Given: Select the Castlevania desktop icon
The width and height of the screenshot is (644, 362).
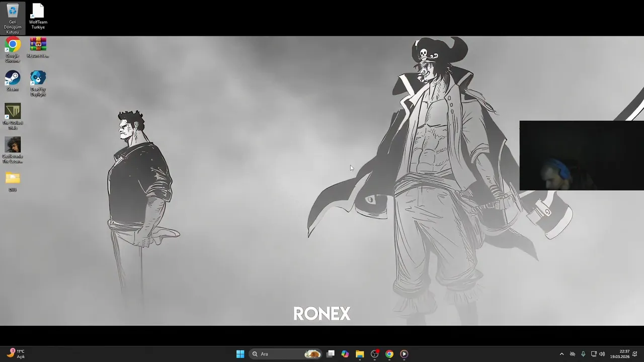Looking at the screenshot, I should pyautogui.click(x=13, y=150).
